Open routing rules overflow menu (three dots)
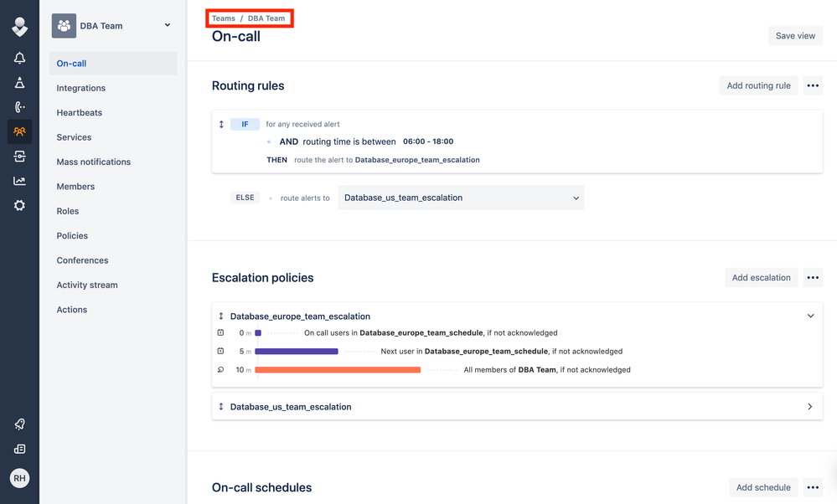Image resolution: width=837 pixels, height=504 pixels. (x=812, y=85)
